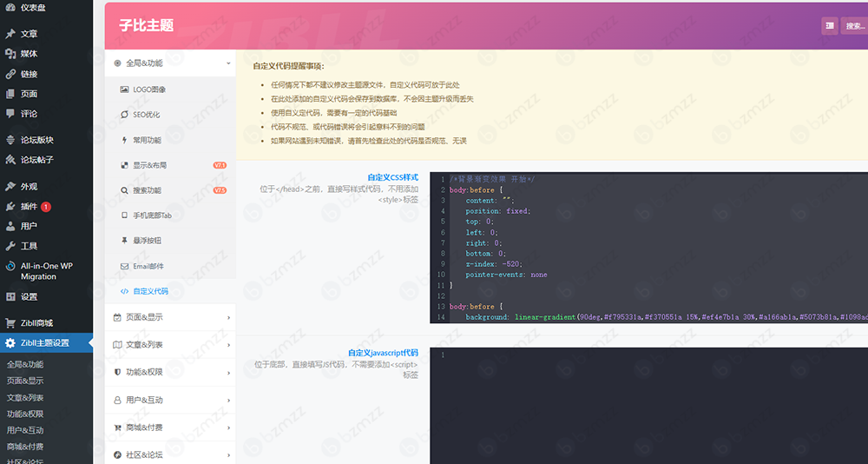Expand the 社区&论坛 section arrow
Viewport: 868px width, 464px height.
coord(228,455)
